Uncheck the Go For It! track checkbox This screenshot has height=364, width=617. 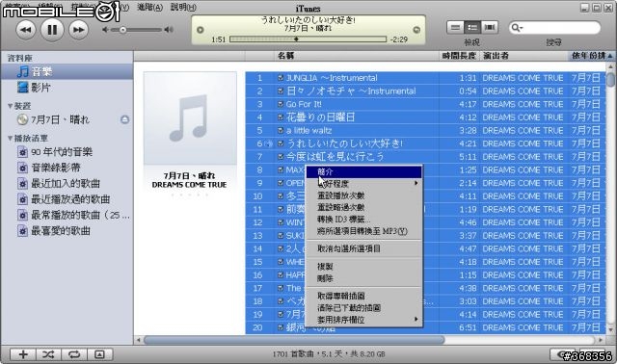coord(281,104)
